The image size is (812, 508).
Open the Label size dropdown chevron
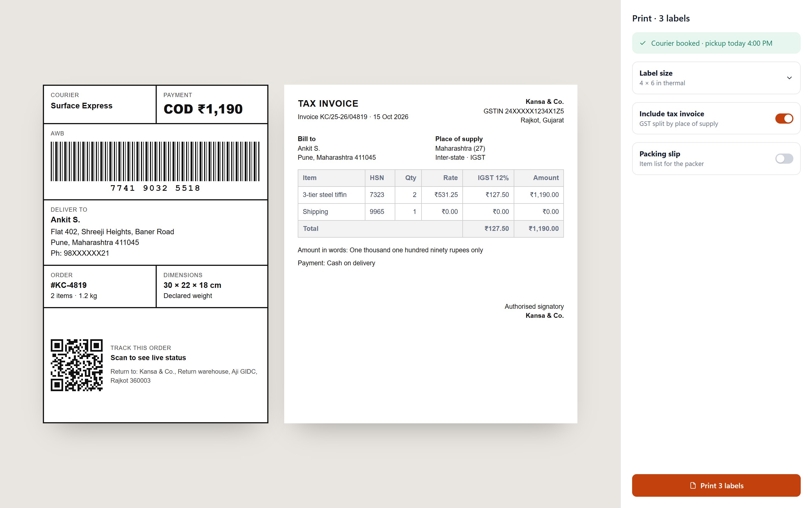[x=789, y=78]
